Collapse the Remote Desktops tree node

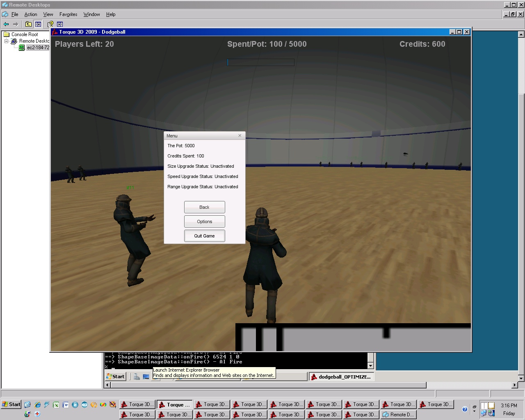(x=7, y=41)
